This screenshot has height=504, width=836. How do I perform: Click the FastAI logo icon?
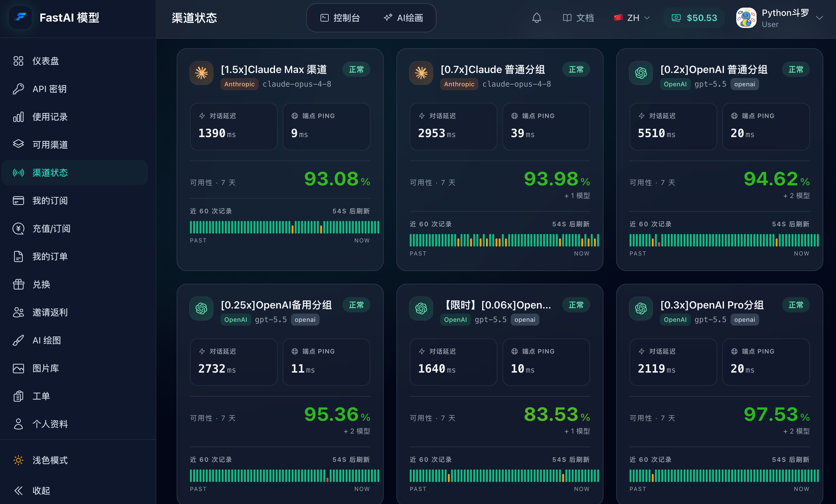coord(20,18)
